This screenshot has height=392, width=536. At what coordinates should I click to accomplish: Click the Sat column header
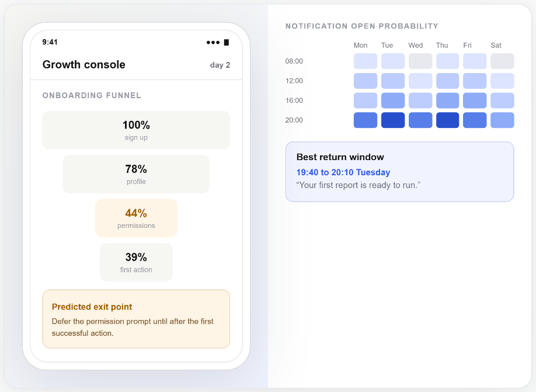496,46
